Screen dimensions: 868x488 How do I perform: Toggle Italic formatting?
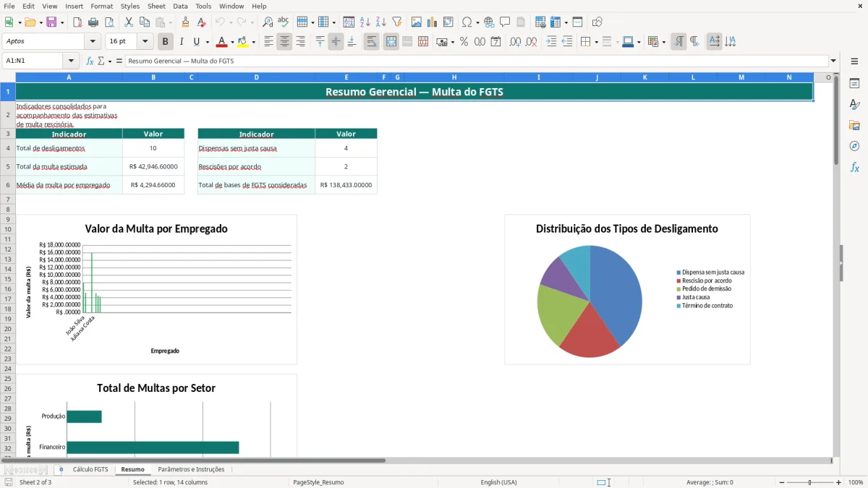181,42
